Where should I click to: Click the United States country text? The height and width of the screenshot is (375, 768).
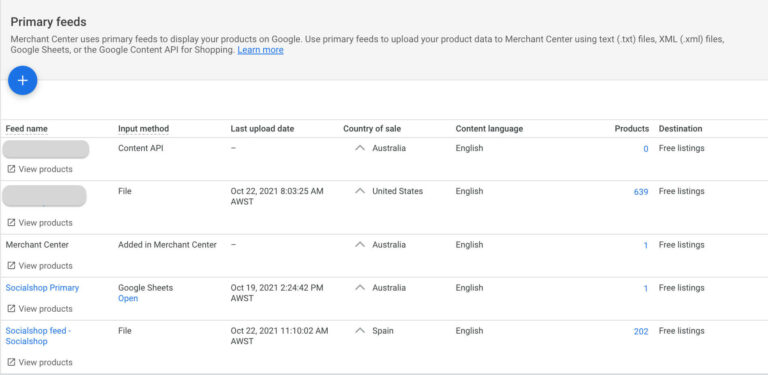(397, 191)
